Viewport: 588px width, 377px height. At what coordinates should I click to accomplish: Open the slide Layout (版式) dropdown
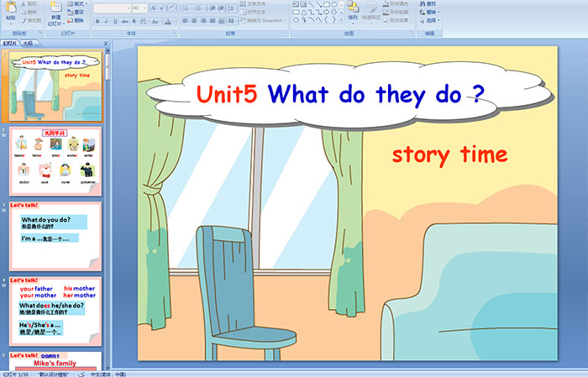tap(77, 3)
